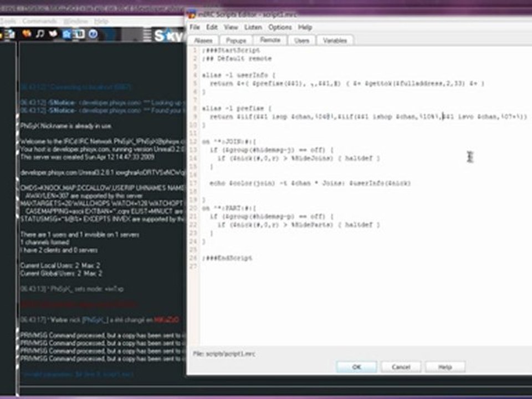
Task: Open the View menu in Scripts Editor
Action: click(231, 27)
